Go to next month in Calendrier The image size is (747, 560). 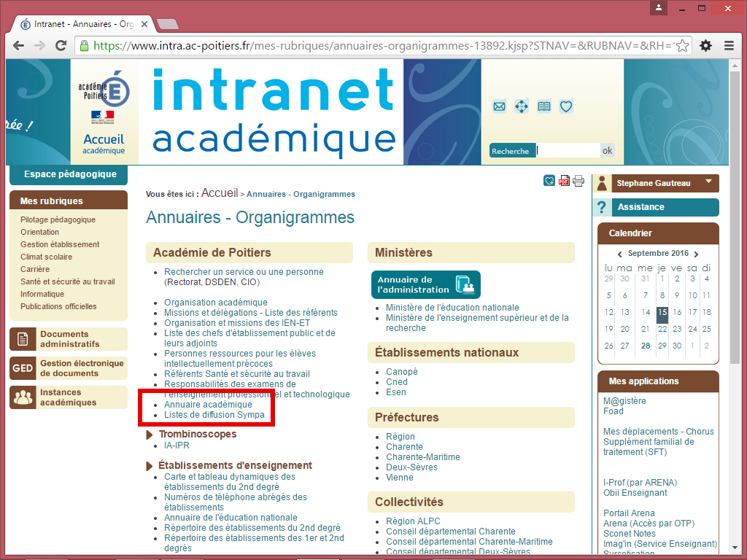[x=696, y=254]
